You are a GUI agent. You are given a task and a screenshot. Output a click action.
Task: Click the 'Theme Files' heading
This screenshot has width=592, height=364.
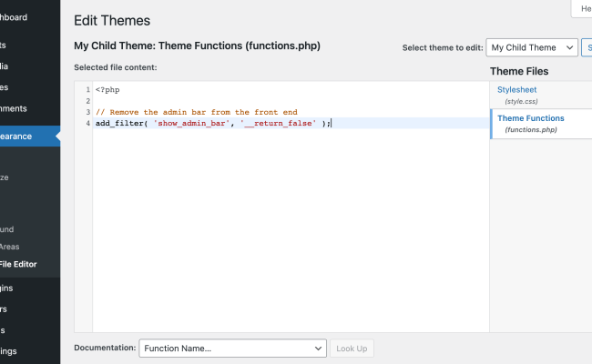pyautogui.click(x=519, y=71)
